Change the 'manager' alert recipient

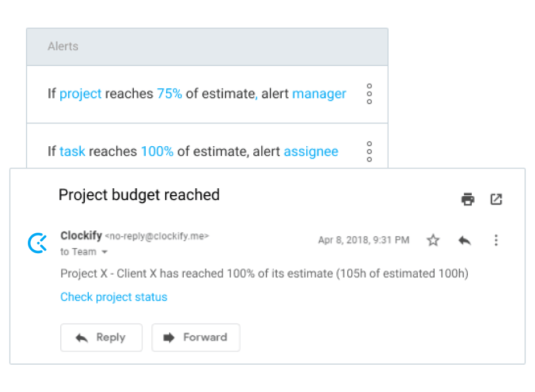[319, 94]
